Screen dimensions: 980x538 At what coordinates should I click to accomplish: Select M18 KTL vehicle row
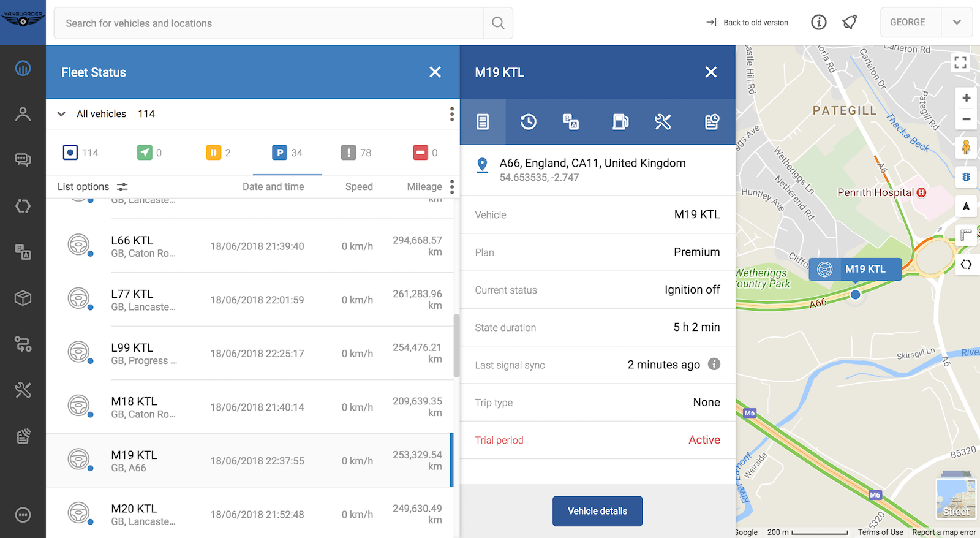click(250, 407)
